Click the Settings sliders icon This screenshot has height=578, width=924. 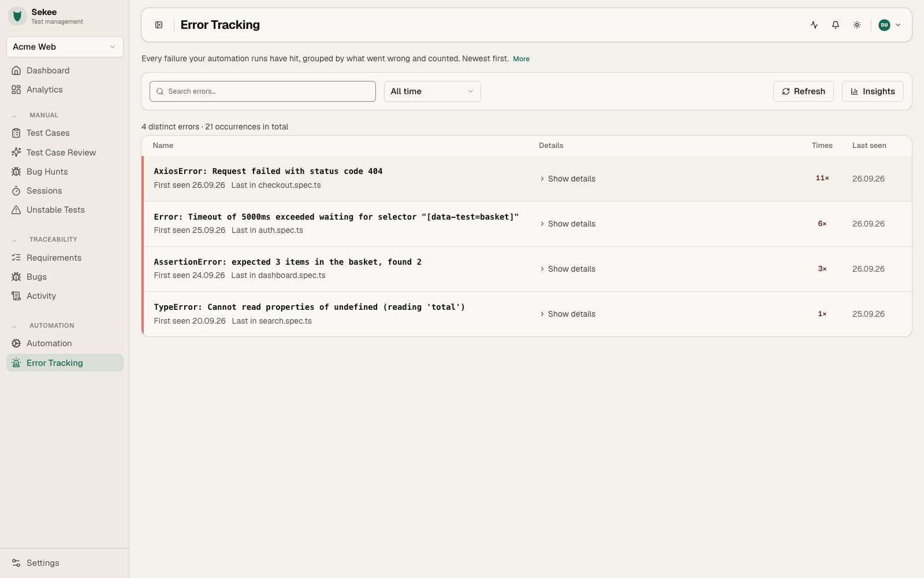click(16, 563)
